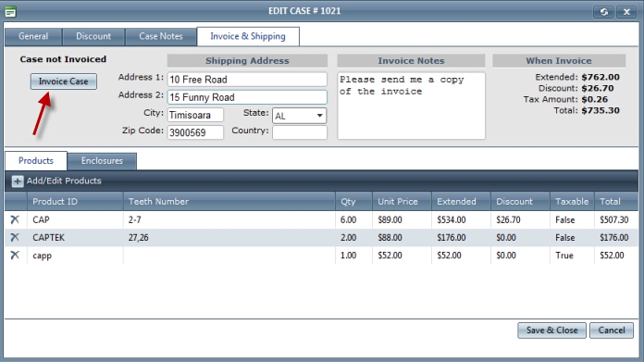
Task: Close the Edit Case window
Action: click(x=626, y=11)
